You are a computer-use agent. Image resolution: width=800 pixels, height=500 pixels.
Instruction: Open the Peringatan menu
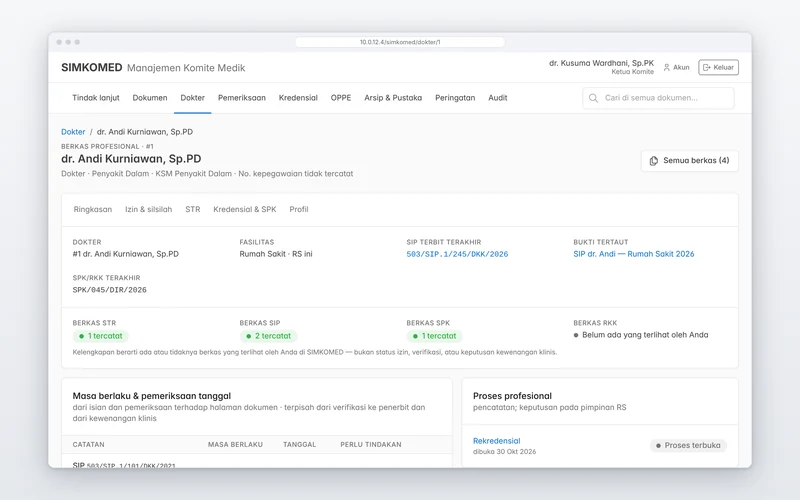click(x=455, y=97)
